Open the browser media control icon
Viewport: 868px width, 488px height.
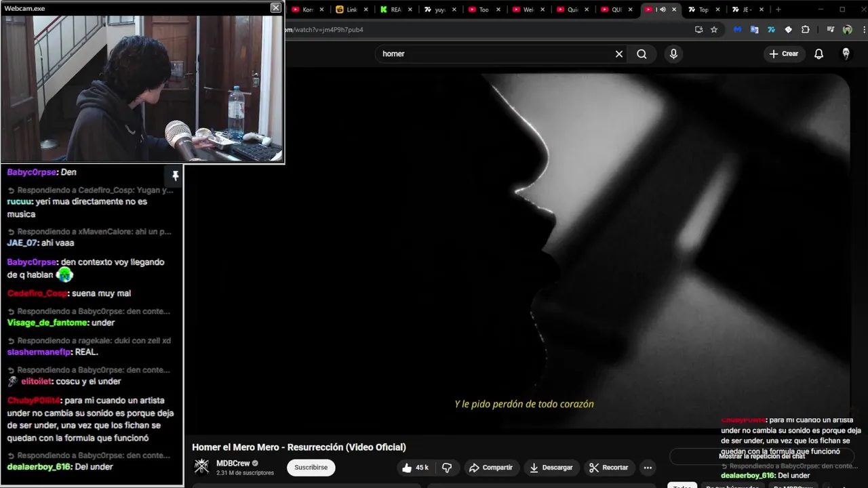[x=830, y=30]
